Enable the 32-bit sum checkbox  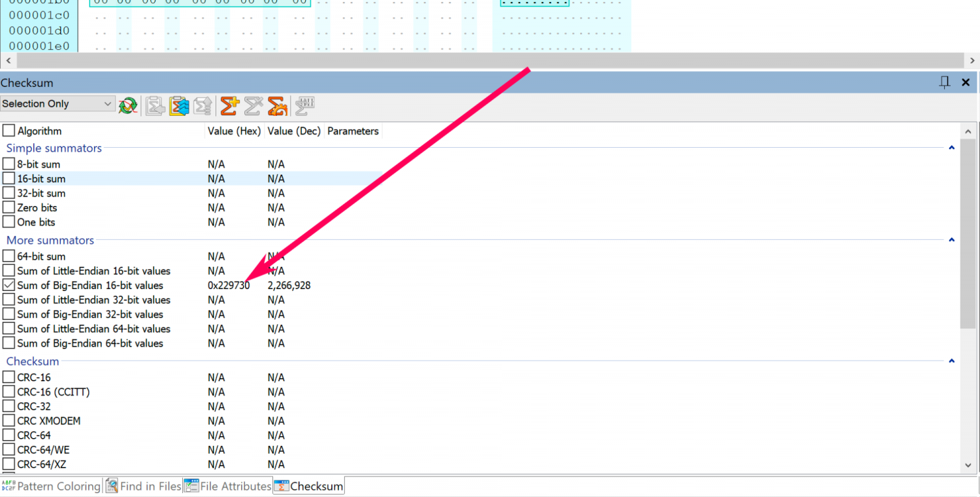(x=8, y=193)
